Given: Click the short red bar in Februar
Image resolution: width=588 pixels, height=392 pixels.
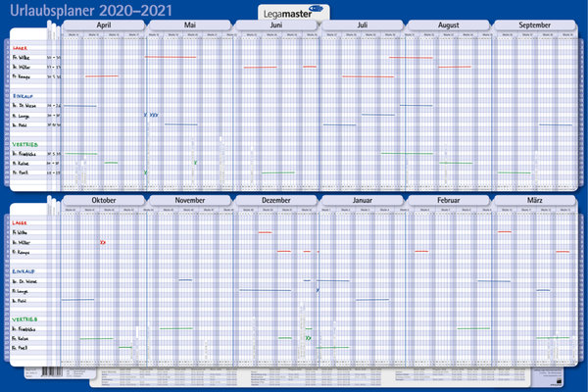Looking at the screenshot, I should [x=421, y=251].
